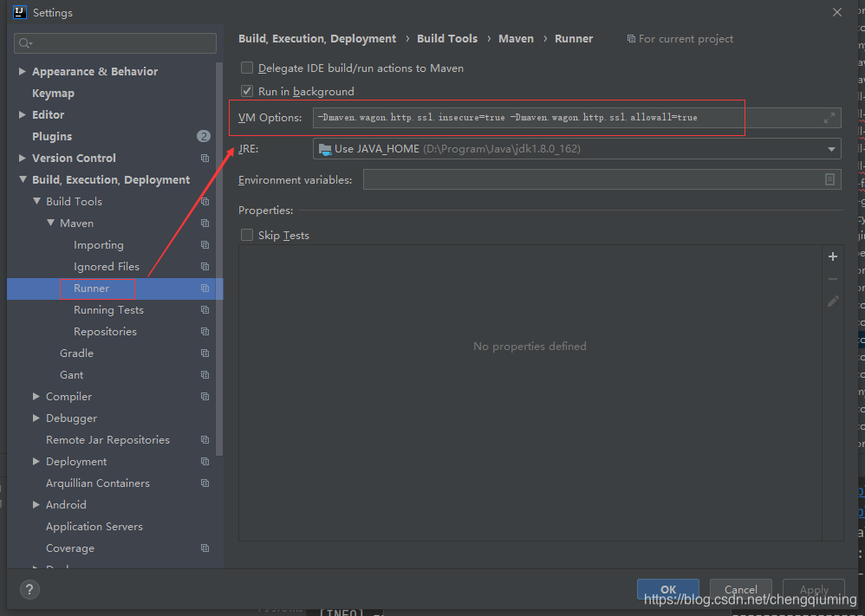Click the Cancel button

(x=741, y=589)
